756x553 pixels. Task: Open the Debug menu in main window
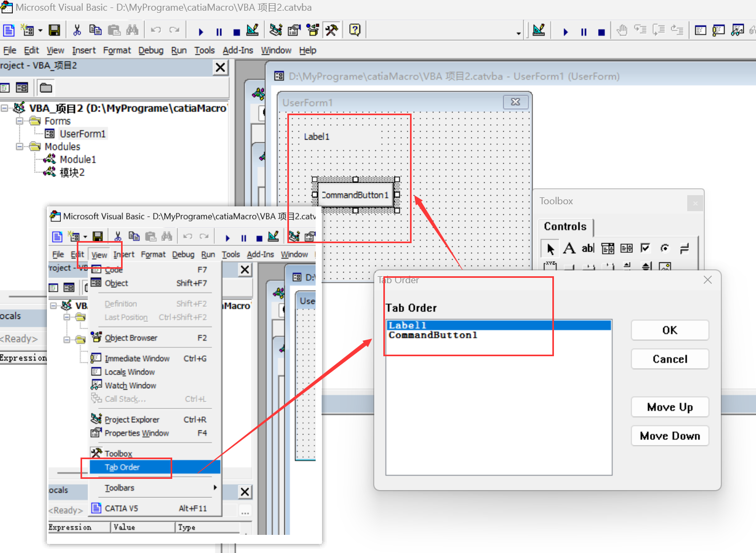coord(151,50)
